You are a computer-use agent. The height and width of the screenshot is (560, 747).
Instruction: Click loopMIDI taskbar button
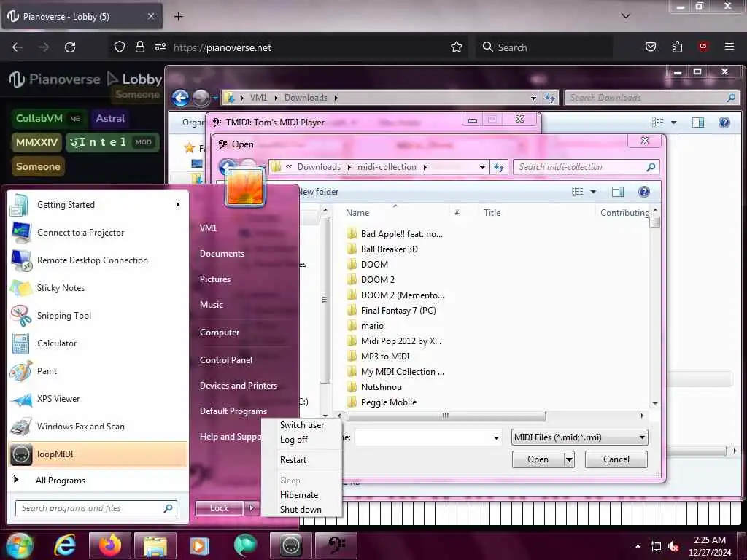pyautogui.click(x=290, y=545)
